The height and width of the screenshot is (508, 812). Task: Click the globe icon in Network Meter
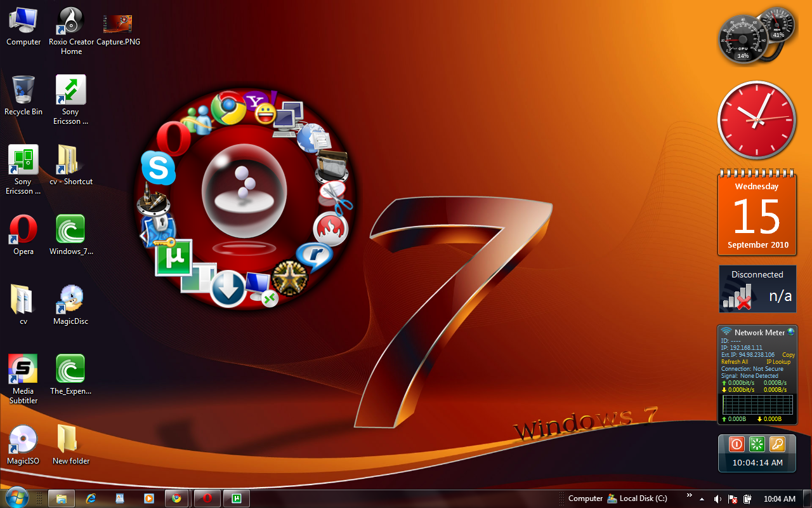[x=790, y=332]
